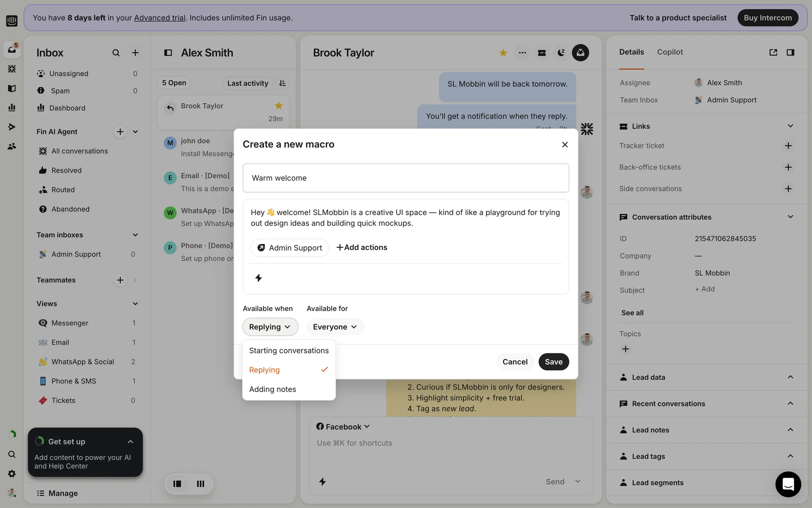Toggle the right side panel icon

pos(790,52)
